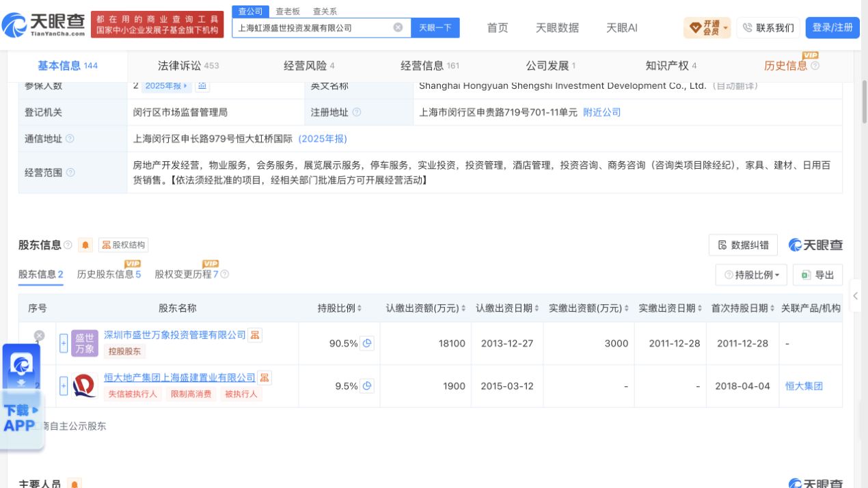Click the help icon beside 历史信息
This screenshot has height=488, width=868.
pyautogui.click(x=815, y=66)
